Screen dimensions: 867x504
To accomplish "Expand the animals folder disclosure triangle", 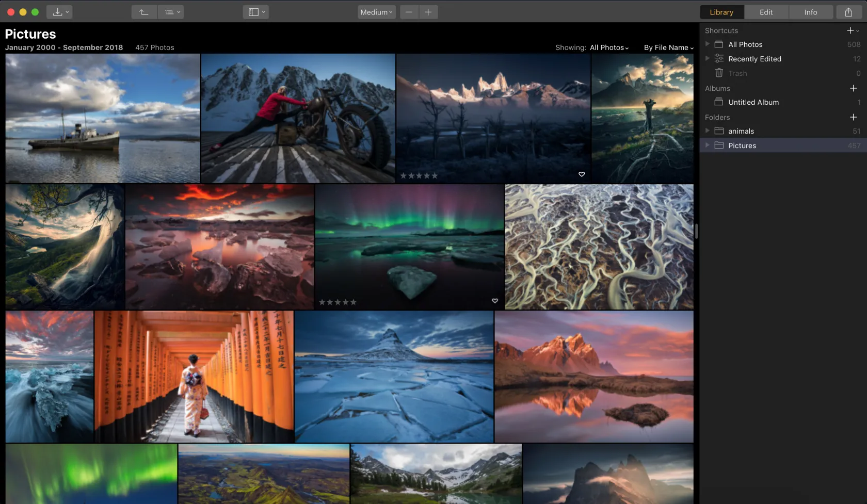I will [708, 131].
